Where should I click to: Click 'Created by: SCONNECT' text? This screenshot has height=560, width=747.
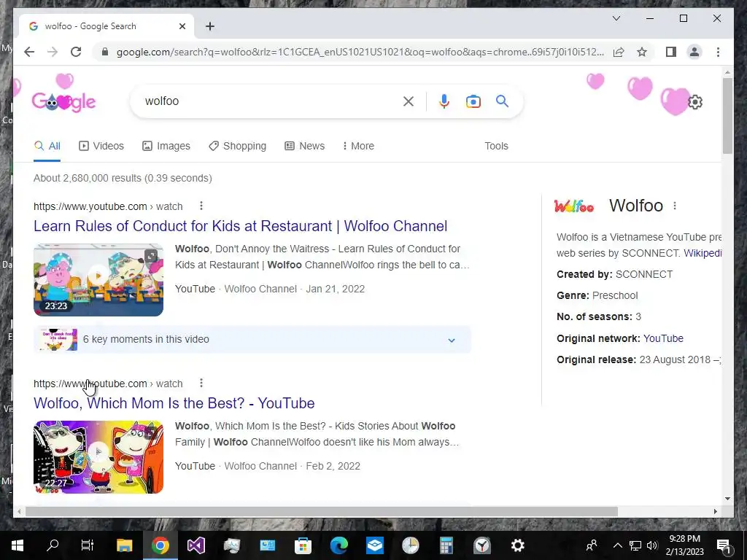[x=614, y=275]
